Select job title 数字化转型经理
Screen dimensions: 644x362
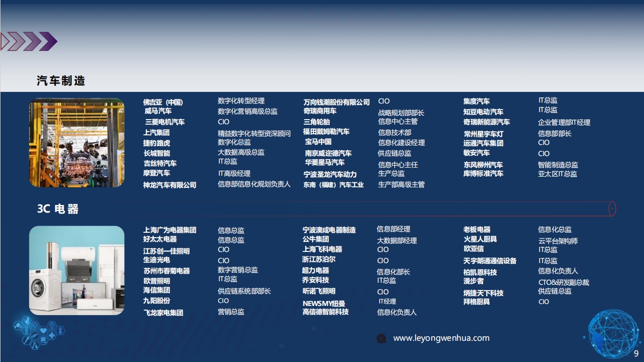(x=241, y=101)
